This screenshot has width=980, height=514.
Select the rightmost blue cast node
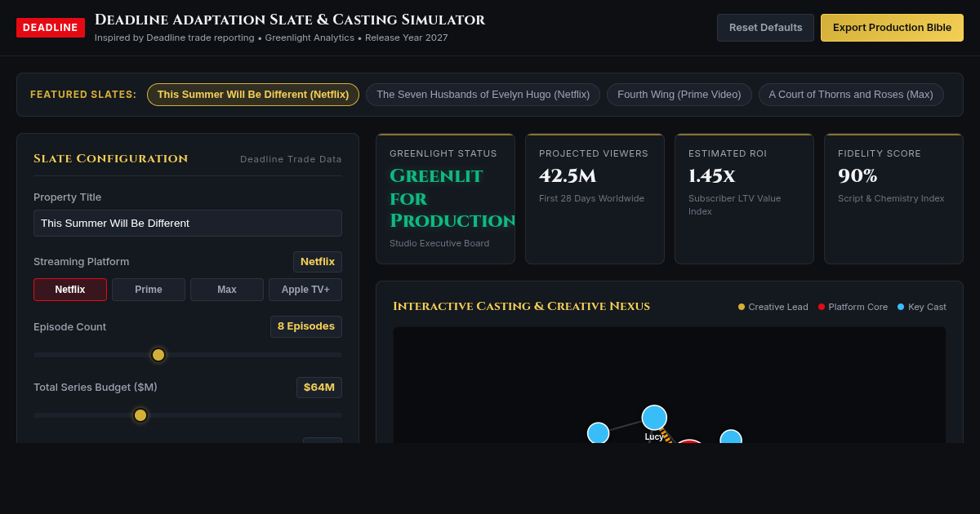pos(731,437)
